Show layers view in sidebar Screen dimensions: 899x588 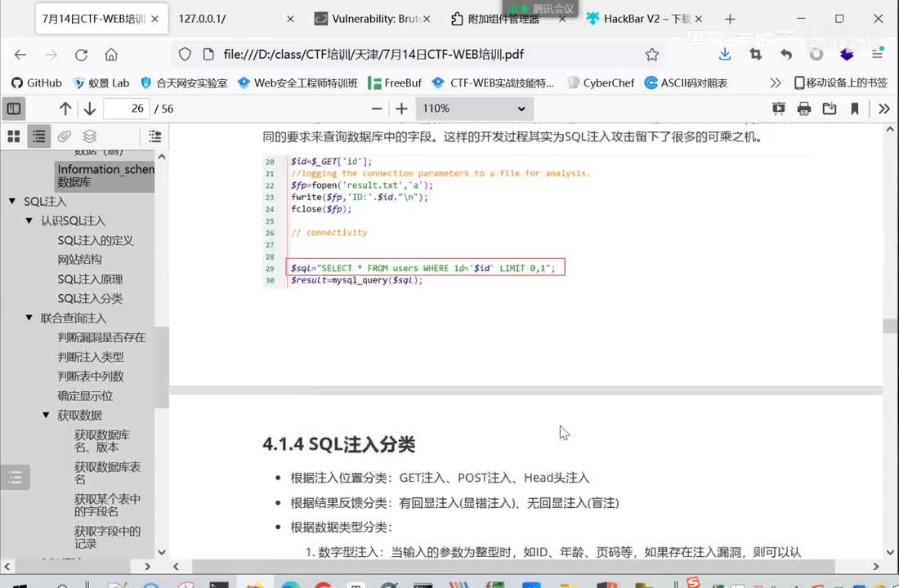[x=89, y=136]
